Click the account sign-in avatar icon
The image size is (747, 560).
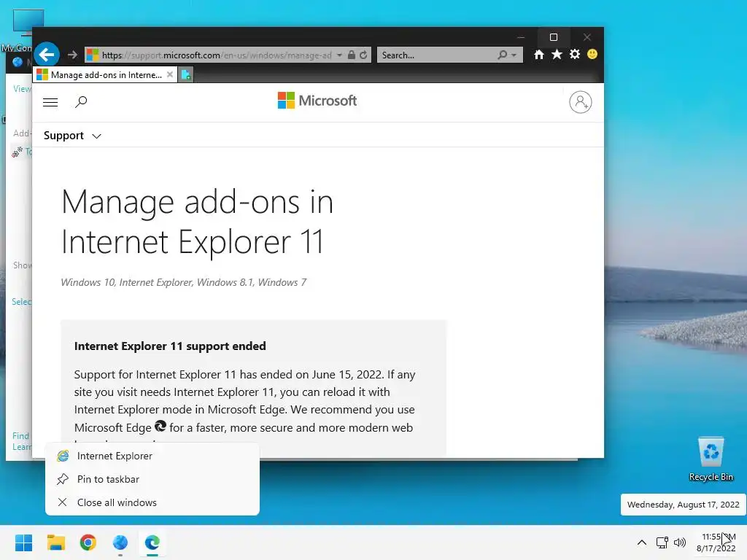580,102
